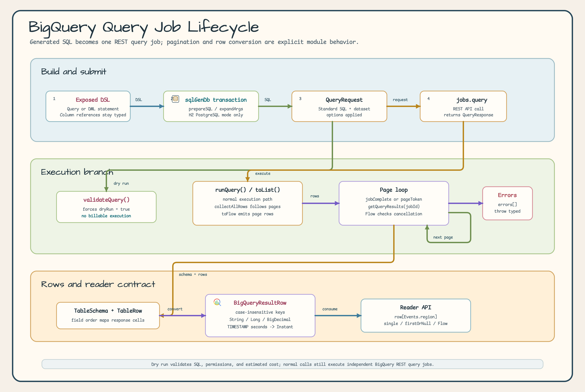Select the TableSchema + TableRow title

[108, 311]
